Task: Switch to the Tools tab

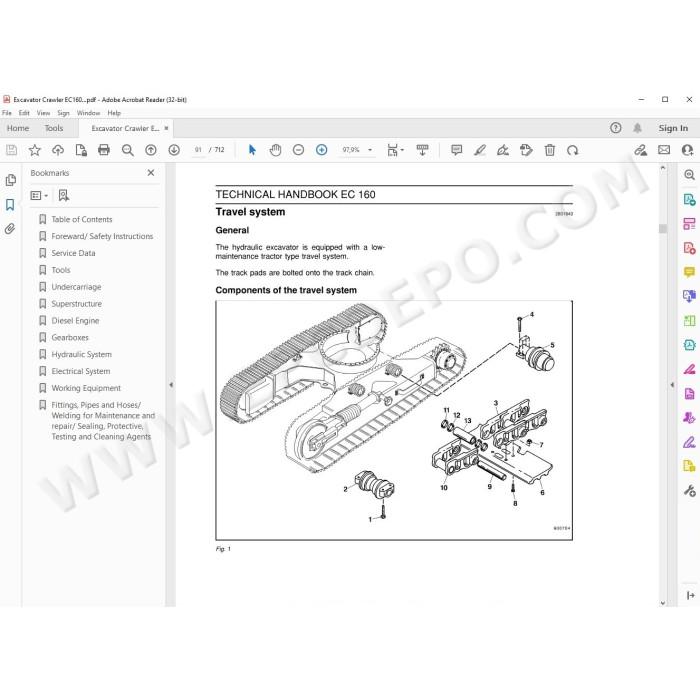Action: (x=54, y=128)
